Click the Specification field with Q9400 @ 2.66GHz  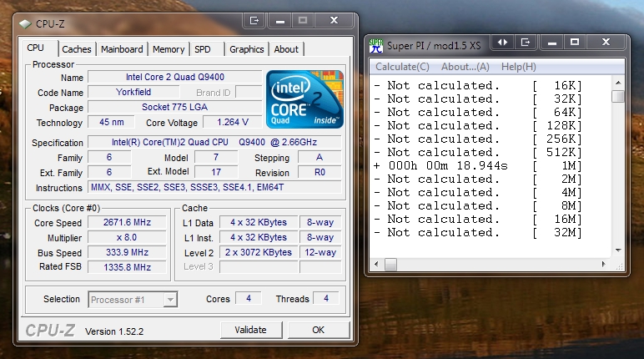(x=214, y=142)
